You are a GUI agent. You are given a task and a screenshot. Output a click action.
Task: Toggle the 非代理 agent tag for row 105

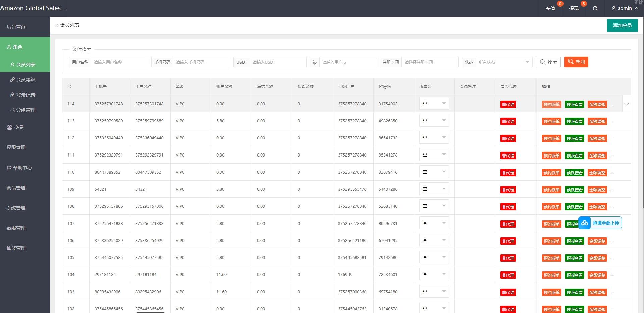pyautogui.click(x=508, y=258)
